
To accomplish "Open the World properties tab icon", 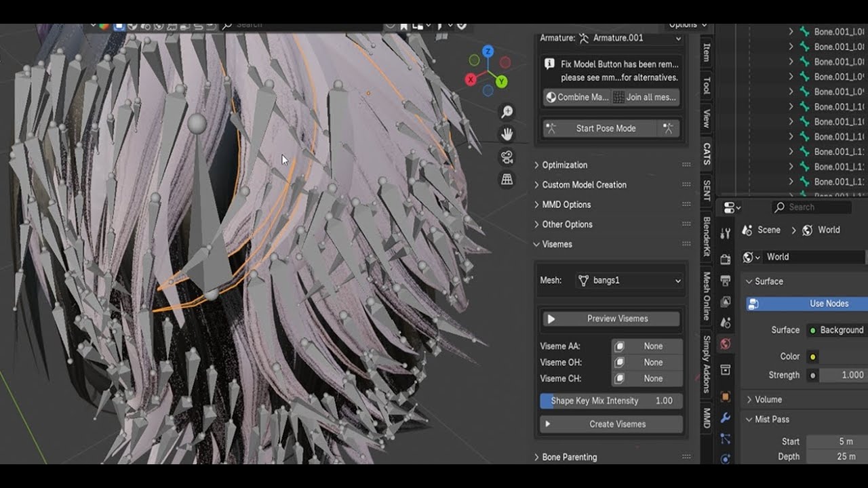I will tap(725, 344).
